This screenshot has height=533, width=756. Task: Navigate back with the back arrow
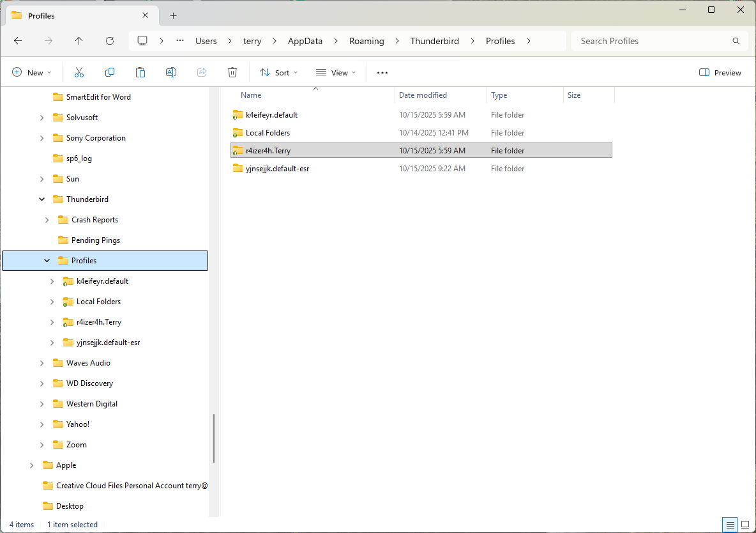18,41
